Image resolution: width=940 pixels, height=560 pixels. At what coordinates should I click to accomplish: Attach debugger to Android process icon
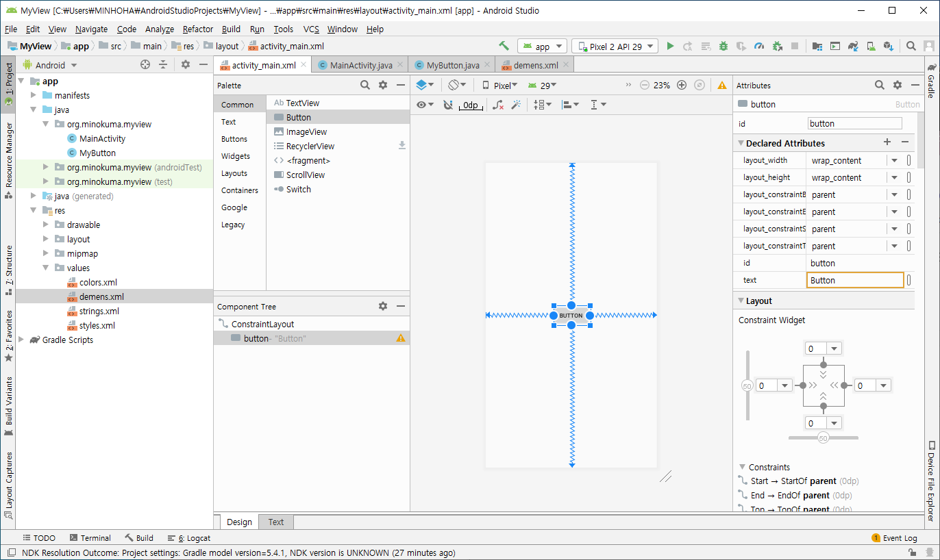click(x=777, y=46)
